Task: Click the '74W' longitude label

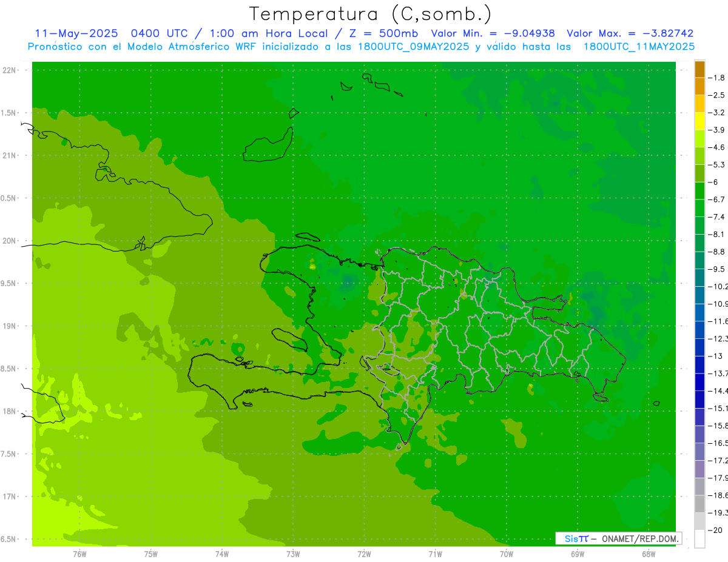Action: click(x=221, y=554)
